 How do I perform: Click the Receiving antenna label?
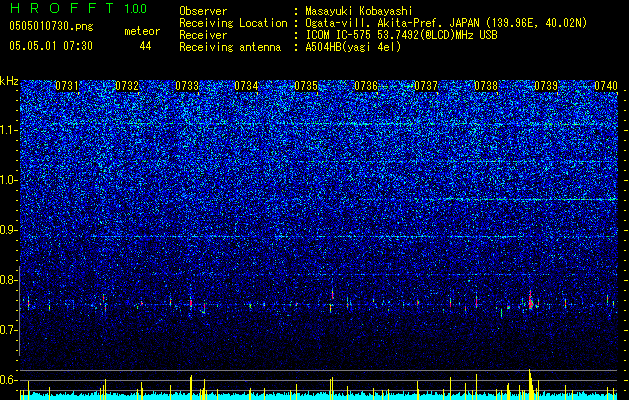coord(230,47)
